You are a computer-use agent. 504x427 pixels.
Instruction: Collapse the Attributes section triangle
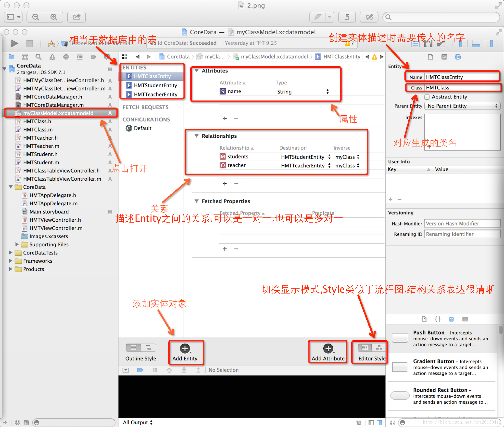[x=196, y=71]
